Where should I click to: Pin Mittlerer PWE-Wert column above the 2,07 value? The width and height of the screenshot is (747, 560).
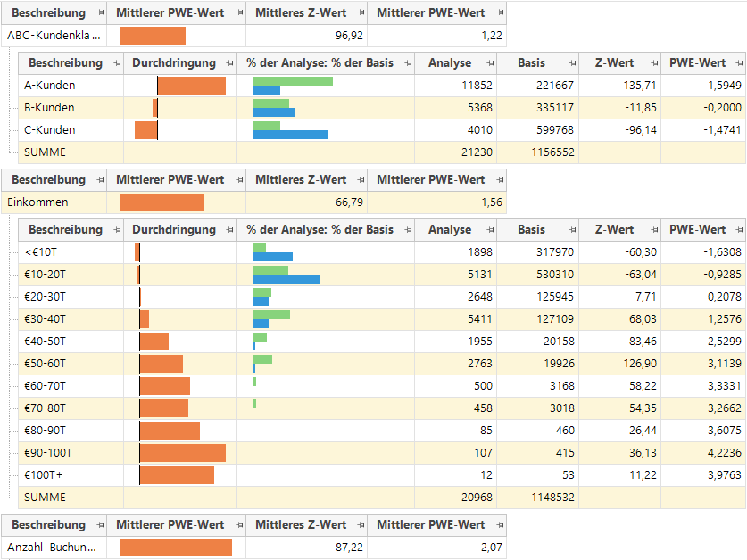point(500,524)
